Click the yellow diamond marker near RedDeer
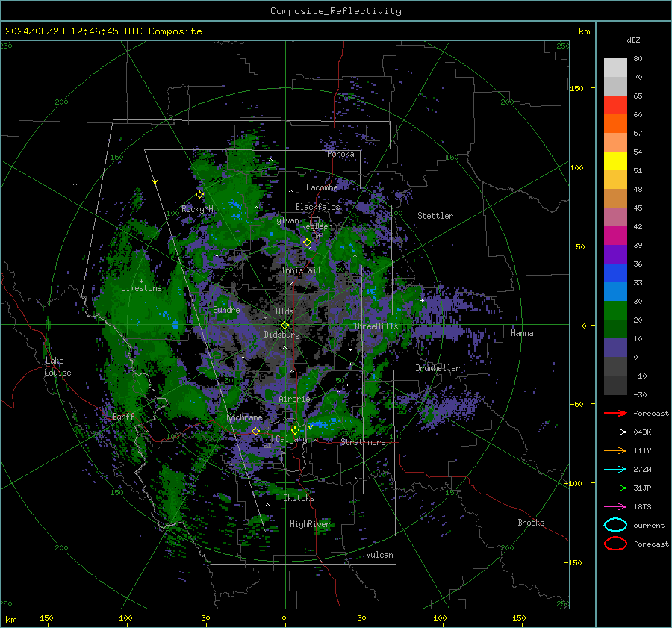Image resolution: width=672 pixels, height=628 pixels. point(307,243)
